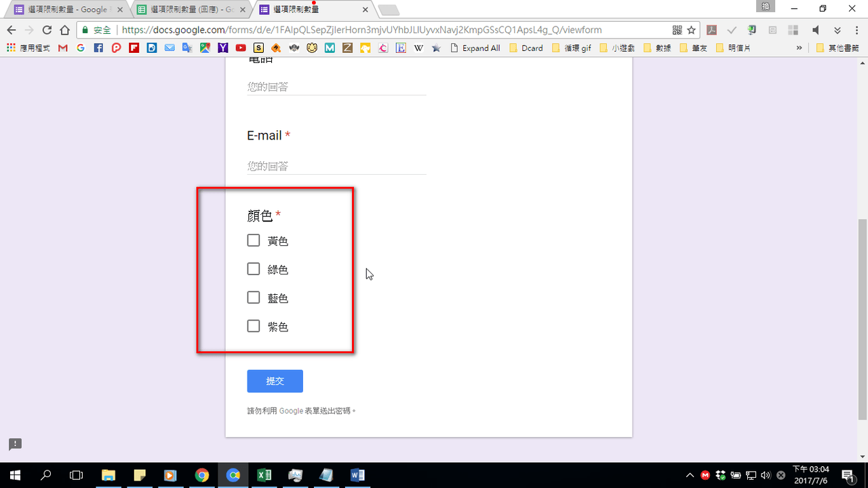The width and height of the screenshot is (868, 488).
Task: Open Sticky Notes from the taskbar
Action: (x=140, y=475)
